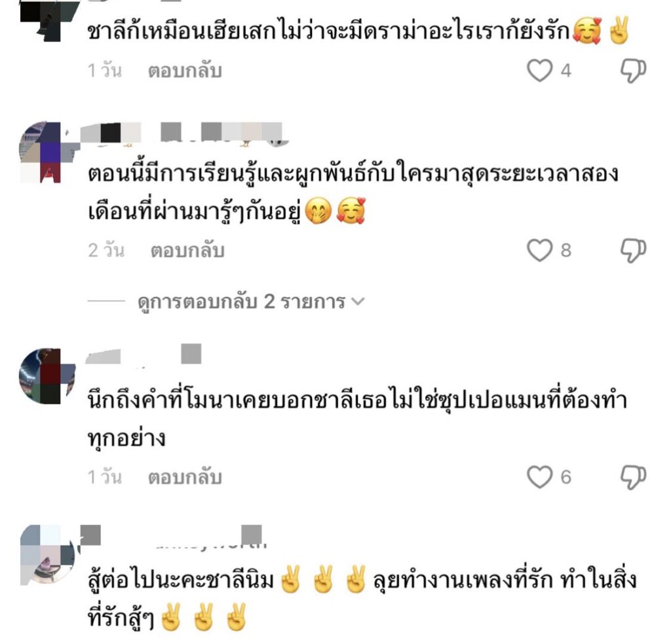This screenshot has width=671, height=644.
Task: Open the top commenter's dark avatar
Action: 49,20
